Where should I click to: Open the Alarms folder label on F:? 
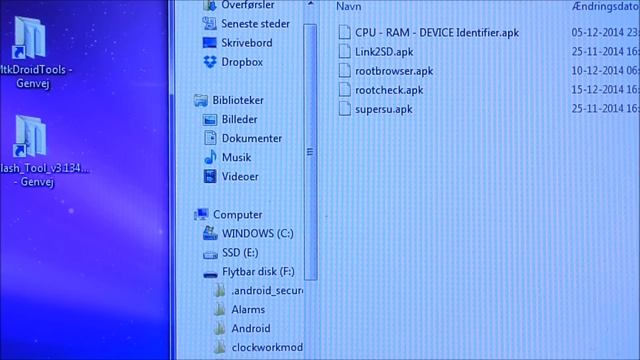pyautogui.click(x=248, y=310)
